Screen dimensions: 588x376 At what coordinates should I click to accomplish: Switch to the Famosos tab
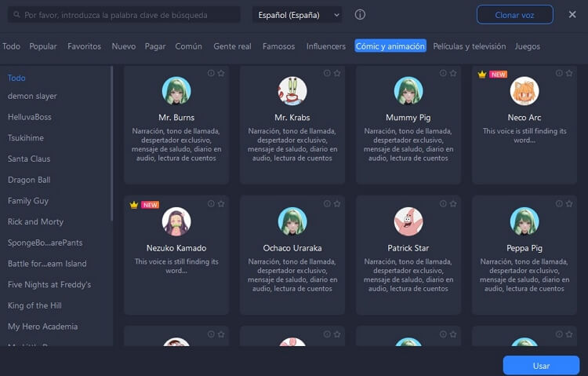click(x=278, y=46)
